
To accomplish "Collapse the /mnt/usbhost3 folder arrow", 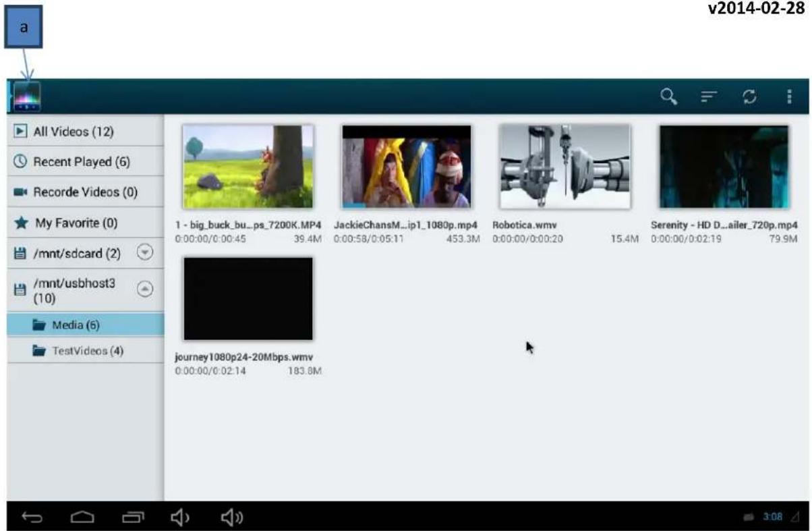I will 145,288.
